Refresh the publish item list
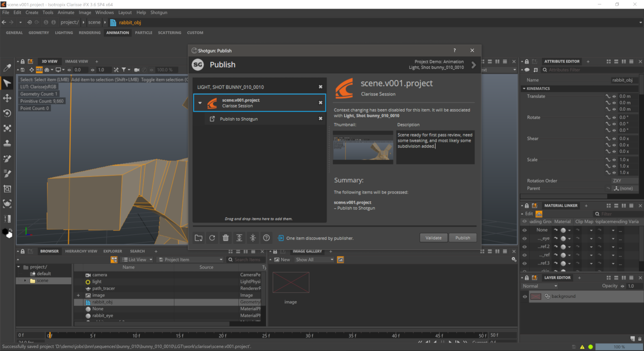 [212, 238]
